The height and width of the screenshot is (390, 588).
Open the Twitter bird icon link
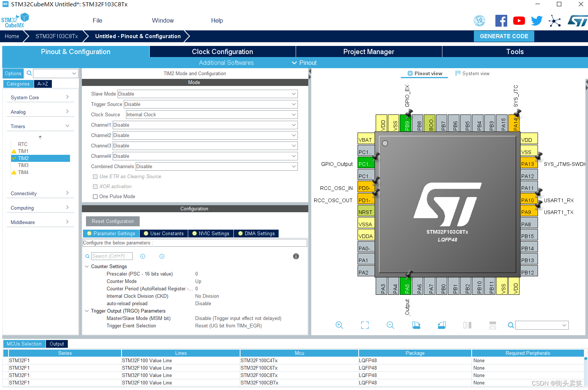(x=536, y=21)
